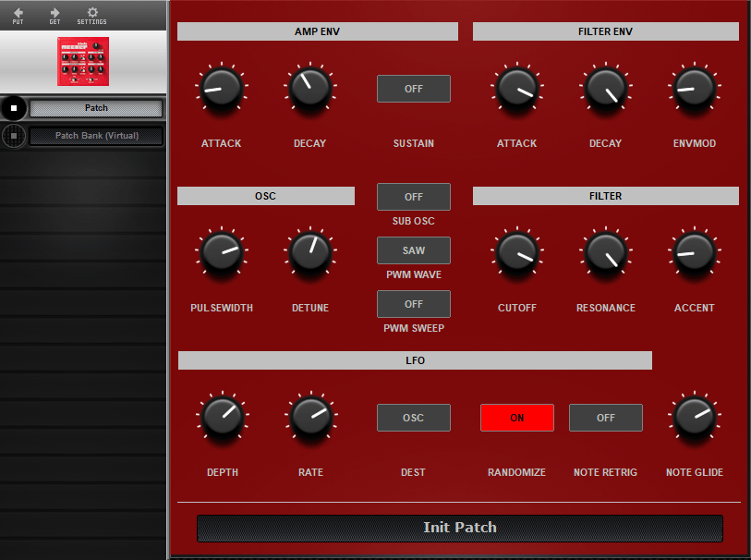Turn on NOTE RETRIG
Image resolution: width=751 pixels, height=560 pixels.
pos(605,417)
